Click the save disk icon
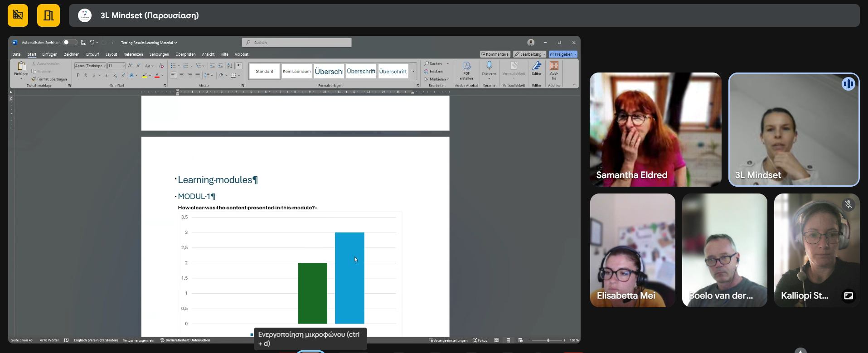868x353 pixels. tap(83, 43)
